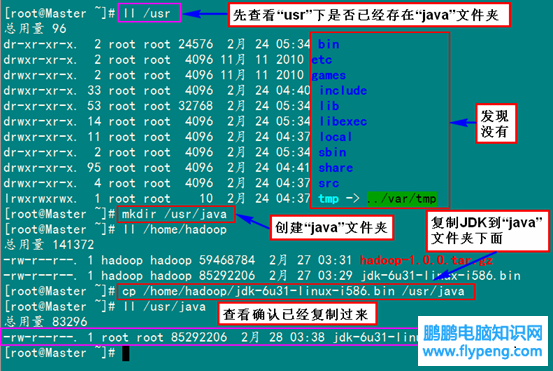553x371 pixels.
Task: Select the 'bin' directory name
Action: 328,44
